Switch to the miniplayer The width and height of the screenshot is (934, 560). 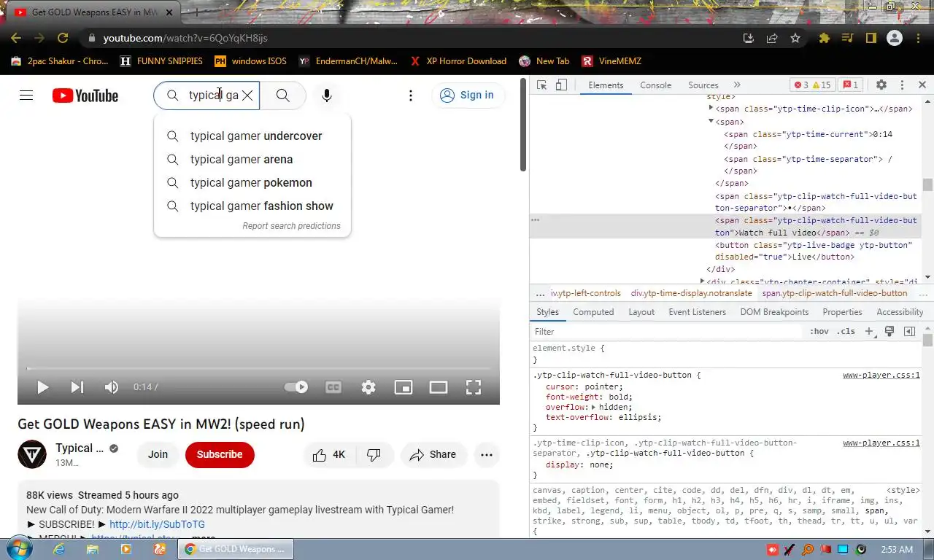click(x=404, y=387)
